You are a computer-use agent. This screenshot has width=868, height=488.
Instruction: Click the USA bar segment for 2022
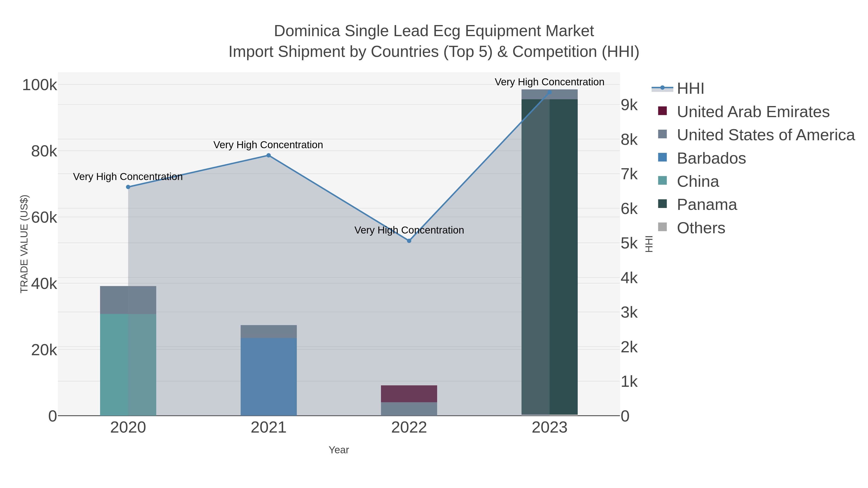(x=409, y=409)
